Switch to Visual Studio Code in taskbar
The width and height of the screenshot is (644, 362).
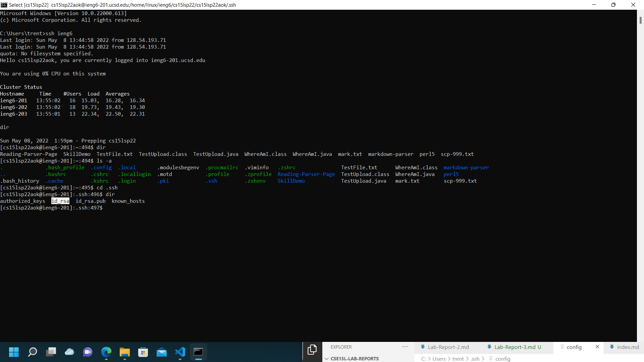pyautogui.click(x=180, y=352)
